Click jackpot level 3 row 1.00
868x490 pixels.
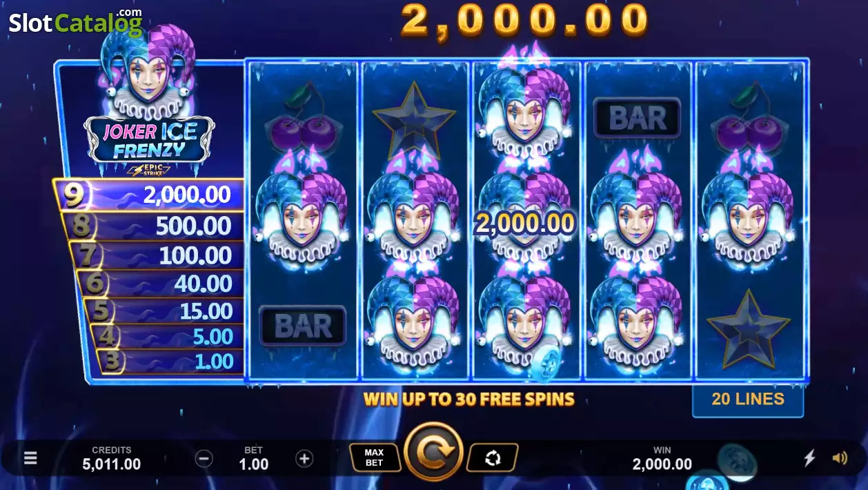click(x=170, y=362)
